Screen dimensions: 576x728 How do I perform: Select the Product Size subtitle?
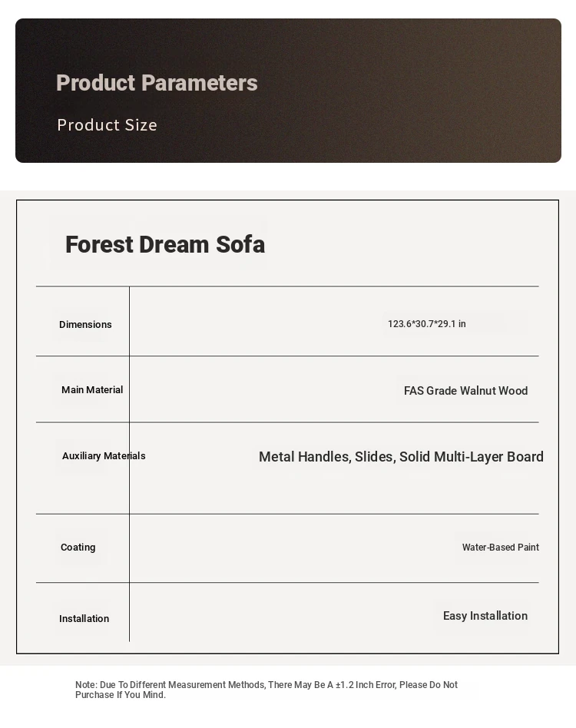[x=107, y=125]
